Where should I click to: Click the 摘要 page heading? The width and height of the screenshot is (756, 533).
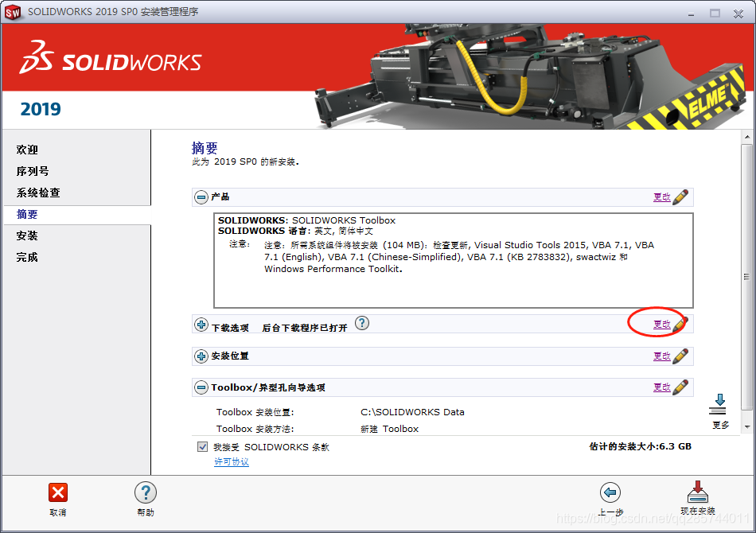(205, 148)
